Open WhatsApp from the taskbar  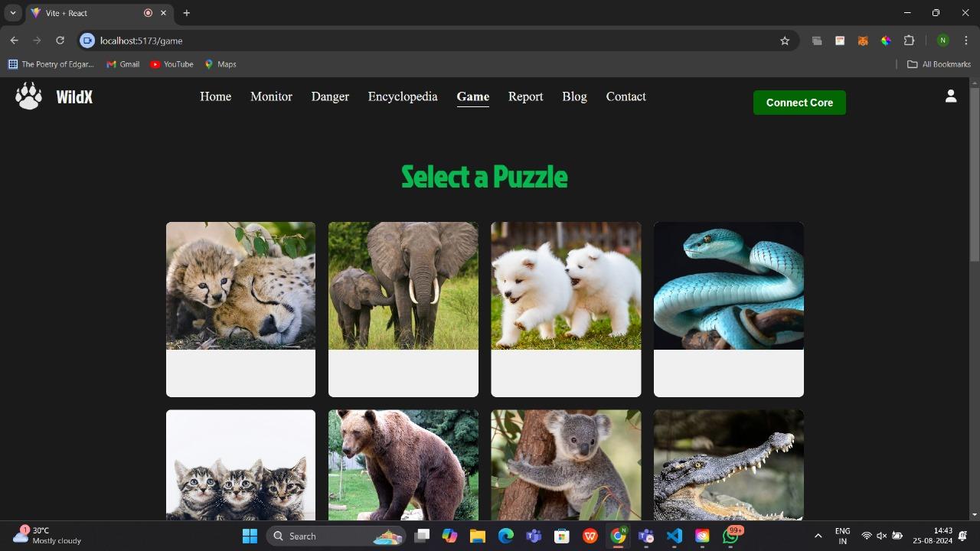point(730,536)
